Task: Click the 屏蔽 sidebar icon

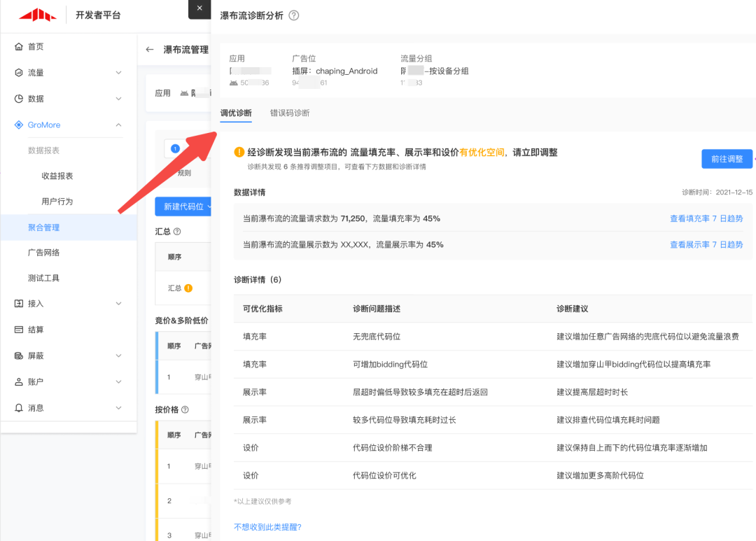Action: (19, 356)
